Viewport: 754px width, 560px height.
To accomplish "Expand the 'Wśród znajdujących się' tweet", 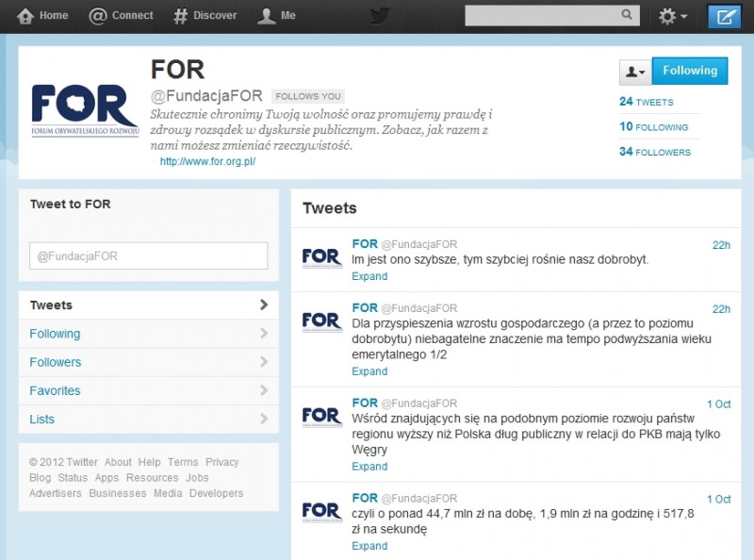I will (369, 466).
